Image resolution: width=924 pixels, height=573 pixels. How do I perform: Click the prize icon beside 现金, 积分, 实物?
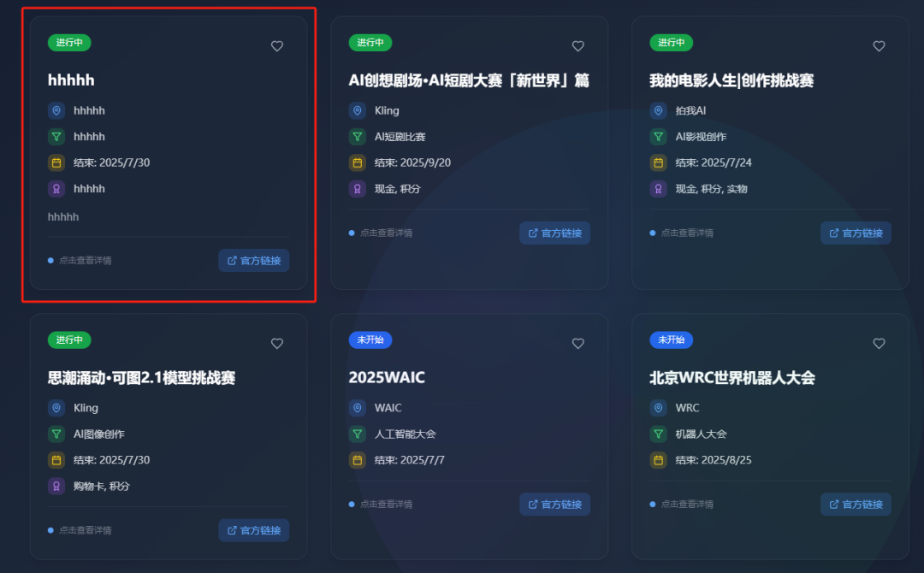point(658,188)
